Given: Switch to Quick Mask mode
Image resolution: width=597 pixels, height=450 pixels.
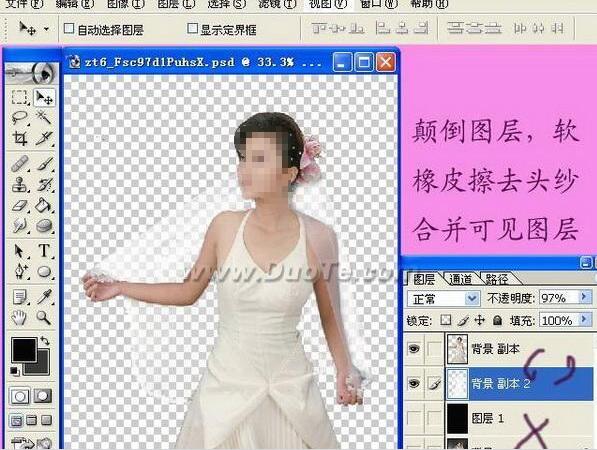Looking at the screenshot, I should point(43,396).
